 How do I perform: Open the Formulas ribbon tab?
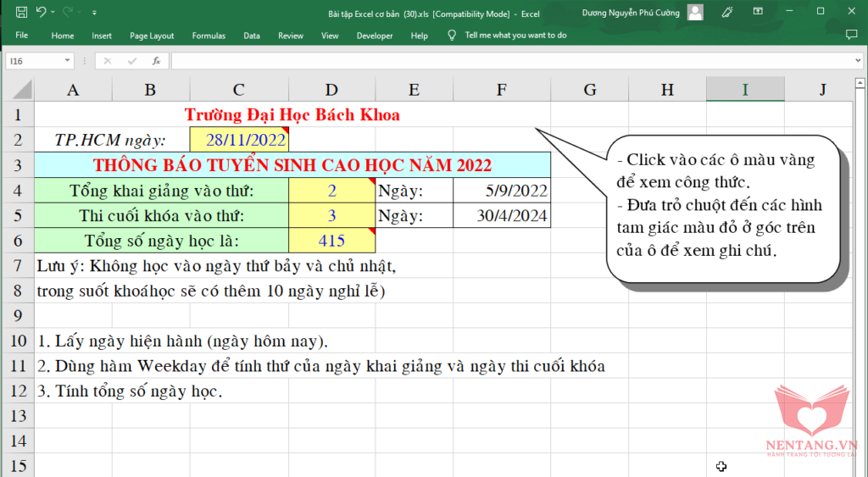(209, 36)
